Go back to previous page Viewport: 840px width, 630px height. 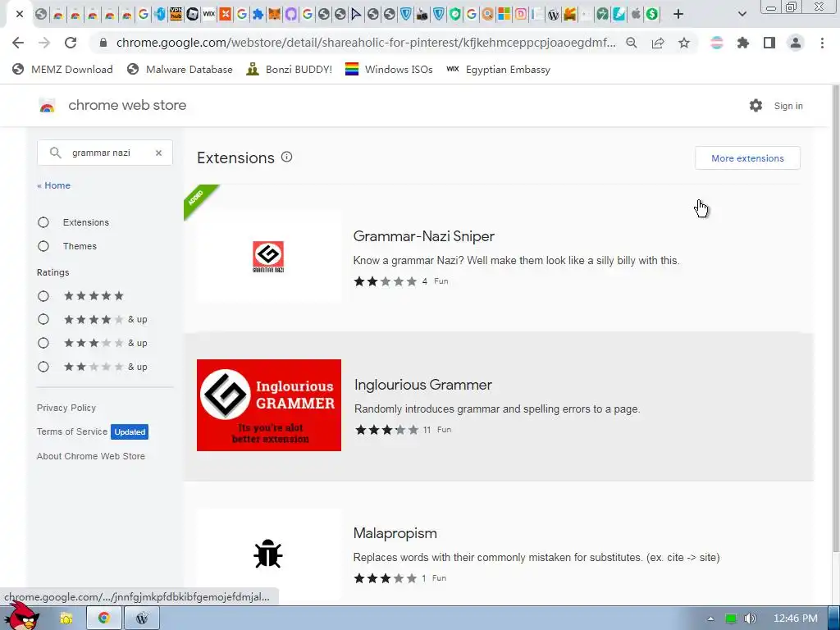[18, 43]
